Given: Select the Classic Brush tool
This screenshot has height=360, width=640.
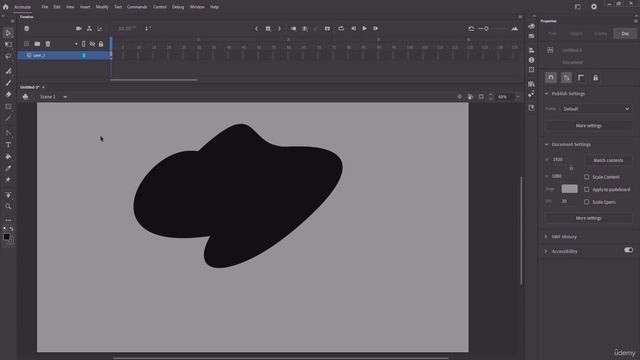Looking at the screenshot, I should 8,83.
